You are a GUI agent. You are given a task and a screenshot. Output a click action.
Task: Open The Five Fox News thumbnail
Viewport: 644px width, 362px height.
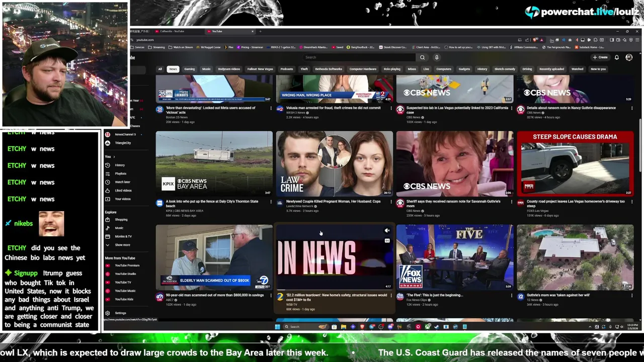click(x=455, y=257)
